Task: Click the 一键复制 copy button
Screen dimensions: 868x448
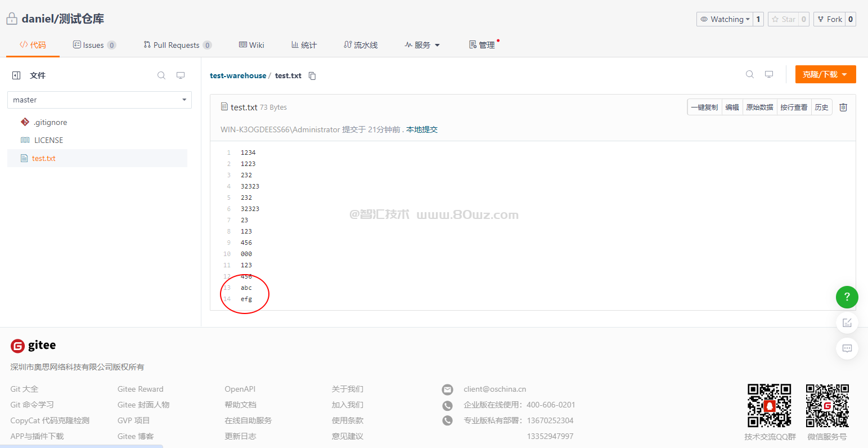Action: tap(704, 107)
